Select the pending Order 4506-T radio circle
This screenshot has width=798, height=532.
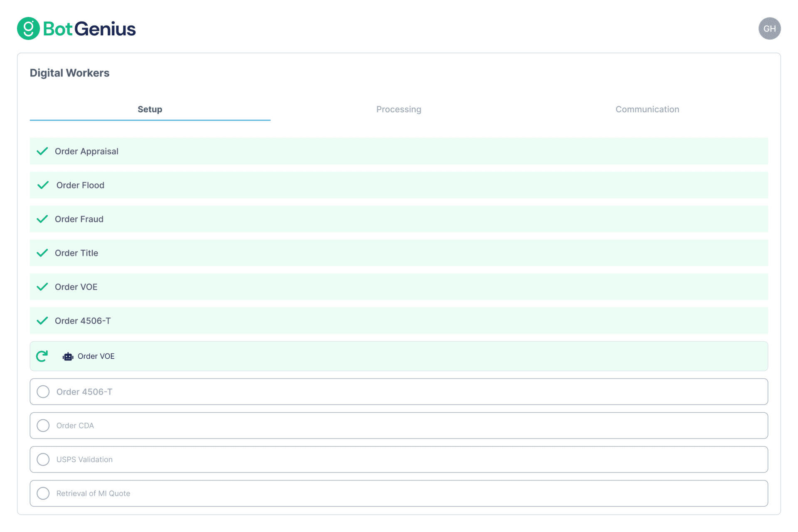(43, 392)
